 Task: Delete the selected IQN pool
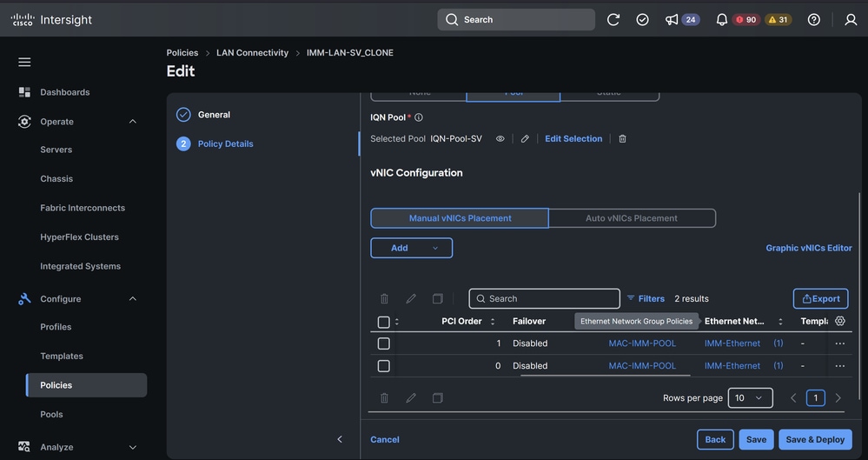(x=622, y=139)
